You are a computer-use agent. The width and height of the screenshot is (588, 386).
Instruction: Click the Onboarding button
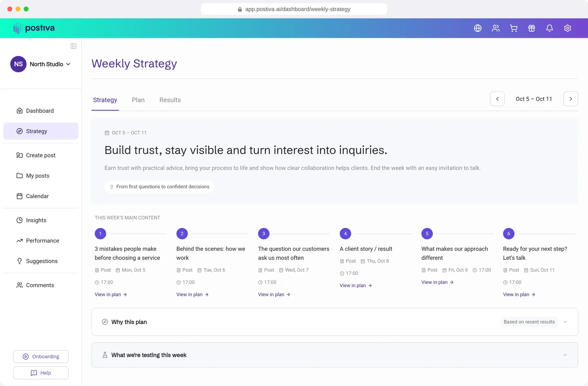[41, 357]
